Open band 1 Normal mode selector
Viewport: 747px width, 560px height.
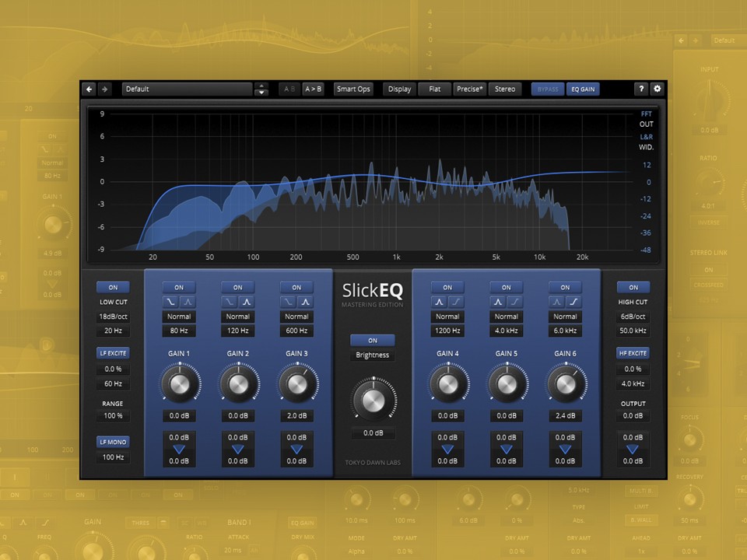[179, 317]
